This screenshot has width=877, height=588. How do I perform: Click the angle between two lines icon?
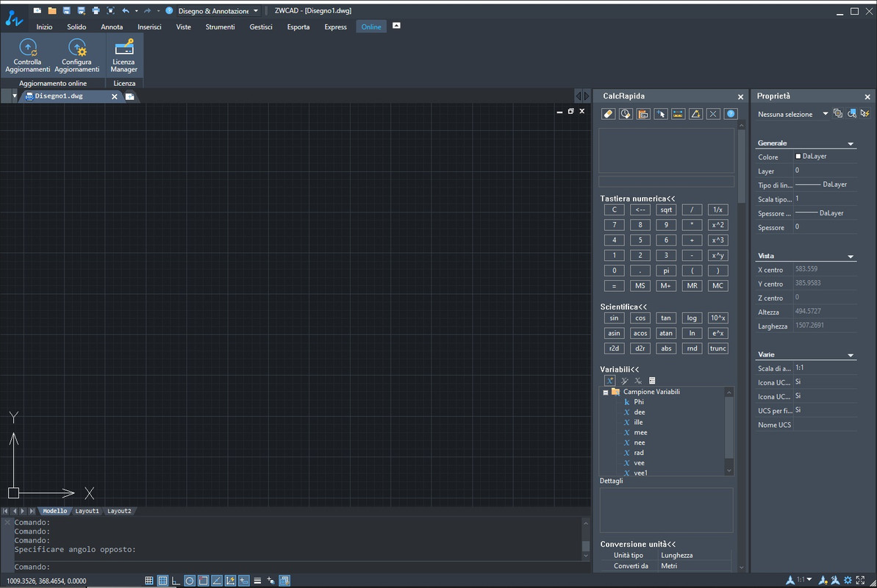[695, 114]
